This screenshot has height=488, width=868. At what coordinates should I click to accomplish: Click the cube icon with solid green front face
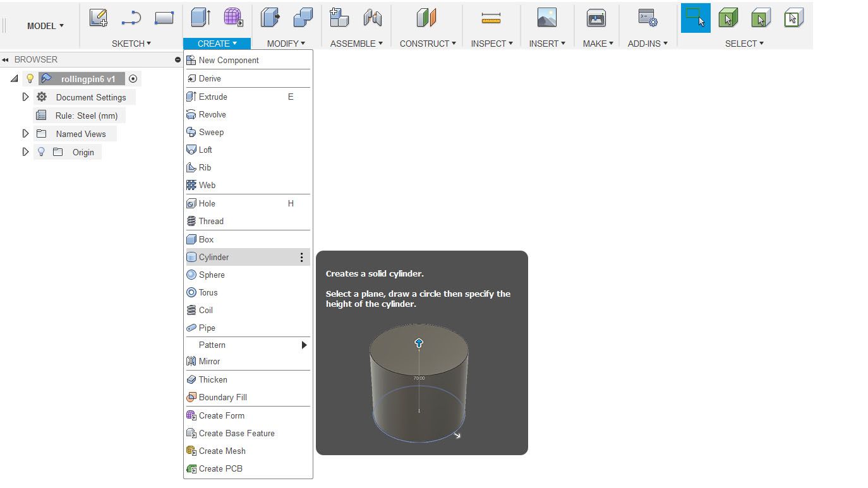[761, 18]
